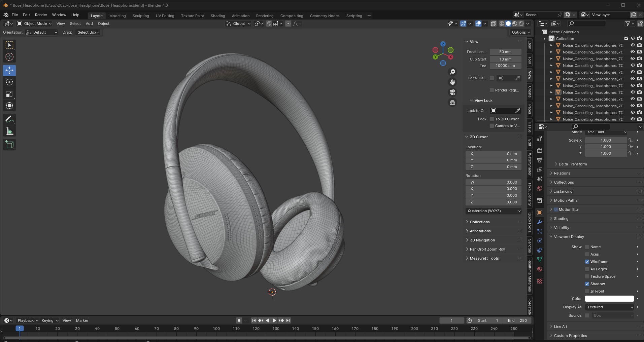This screenshot has height=342, width=644.
Task: Click the Options button in viewport
Action: pyautogui.click(x=521, y=32)
